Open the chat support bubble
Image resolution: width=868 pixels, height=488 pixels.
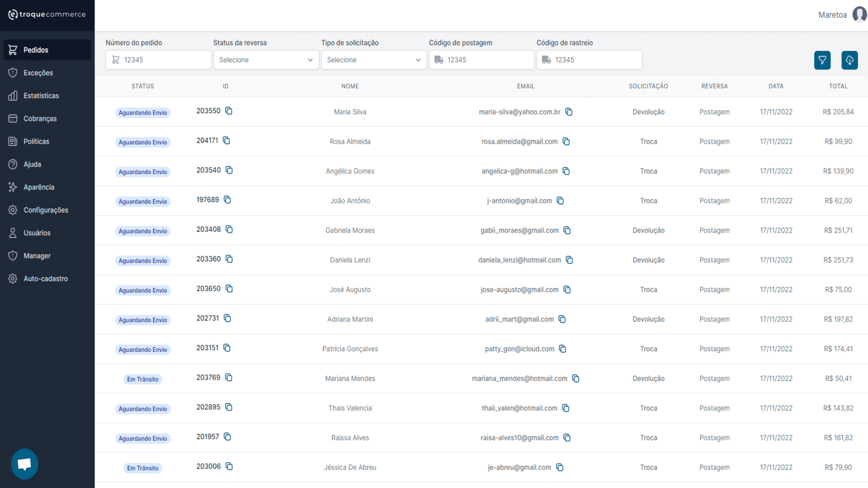(24, 464)
